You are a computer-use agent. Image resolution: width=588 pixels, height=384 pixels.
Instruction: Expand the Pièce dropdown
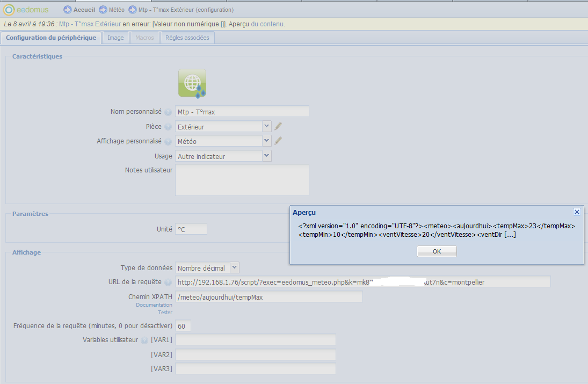point(267,126)
